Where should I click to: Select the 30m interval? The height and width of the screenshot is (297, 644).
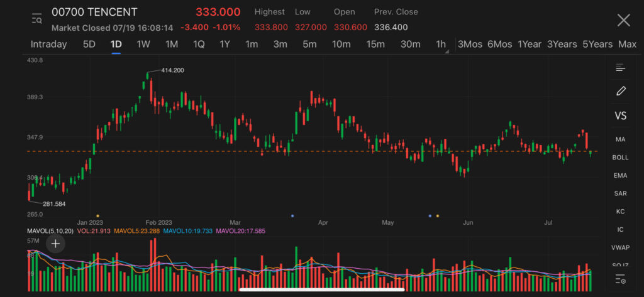[410, 45]
